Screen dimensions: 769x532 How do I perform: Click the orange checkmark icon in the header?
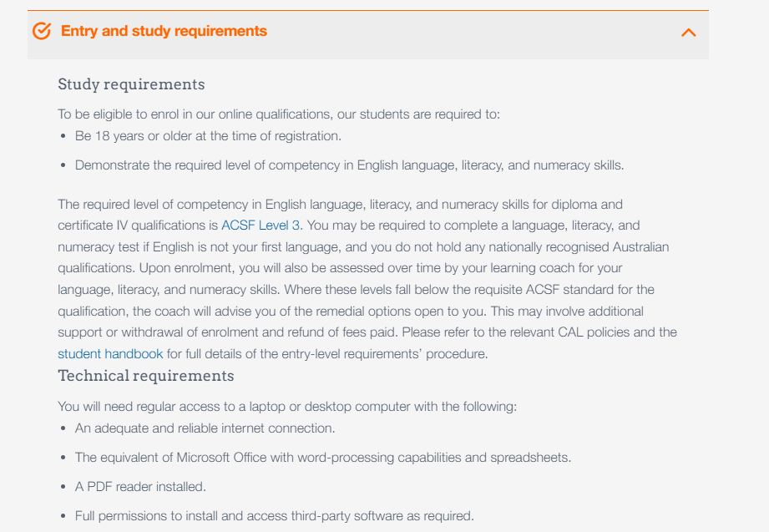coord(41,32)
